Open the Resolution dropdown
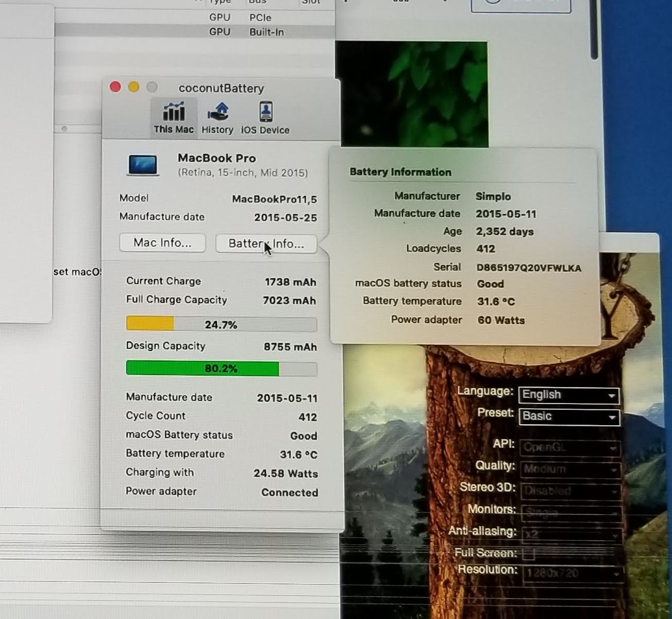 tap(572, 573)
